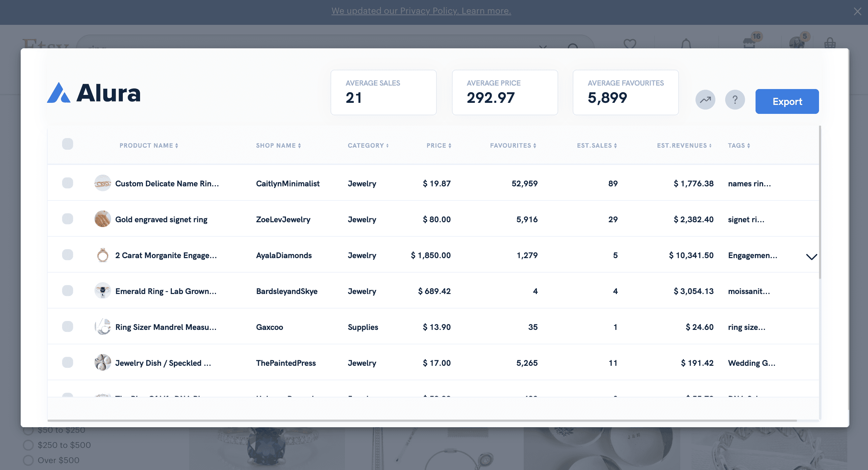Sort by Category column
This screenshot has width=868, height=470.
[x=368, y=146]
